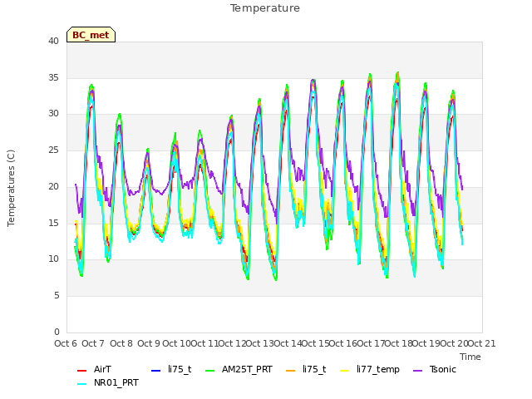The image size is (532, 399).
Task: Click the green AM25T_PRT legend swatch
Action: 210,370
